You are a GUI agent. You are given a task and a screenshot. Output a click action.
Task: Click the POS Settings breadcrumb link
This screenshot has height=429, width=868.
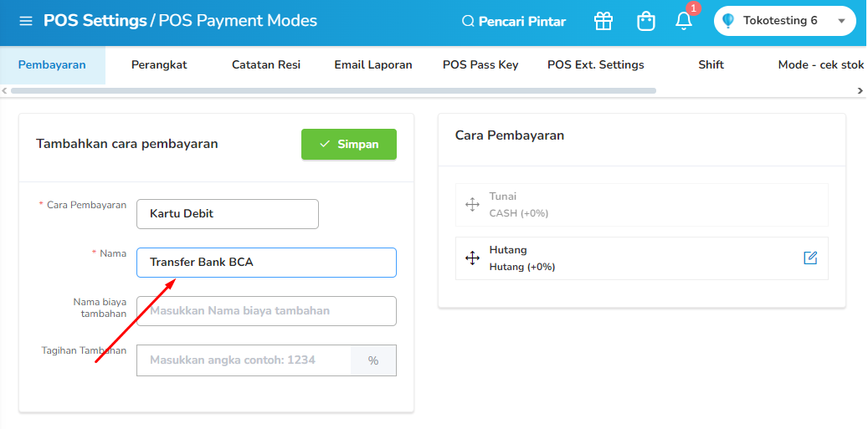tap(95, 21)
